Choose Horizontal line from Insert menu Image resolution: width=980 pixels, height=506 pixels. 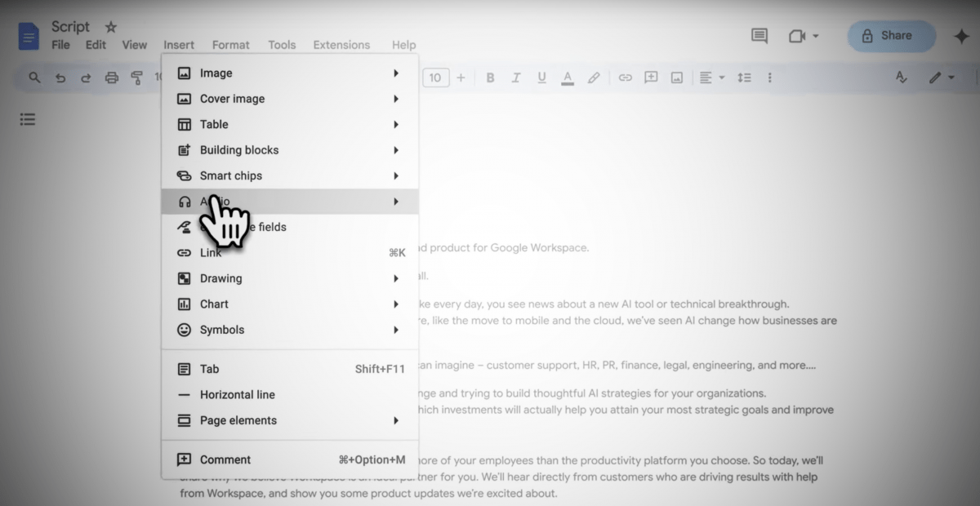click(237, 394)
